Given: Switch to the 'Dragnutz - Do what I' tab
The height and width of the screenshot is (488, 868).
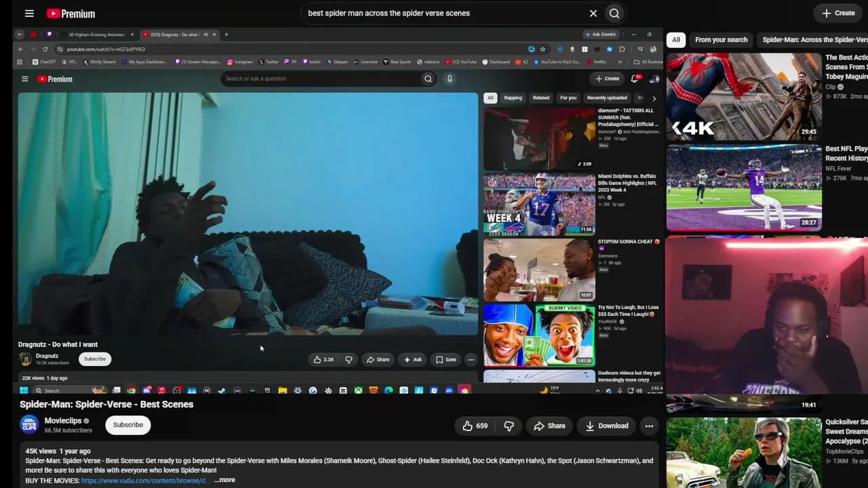Looking at the screenshot, I should coord(179,35).
